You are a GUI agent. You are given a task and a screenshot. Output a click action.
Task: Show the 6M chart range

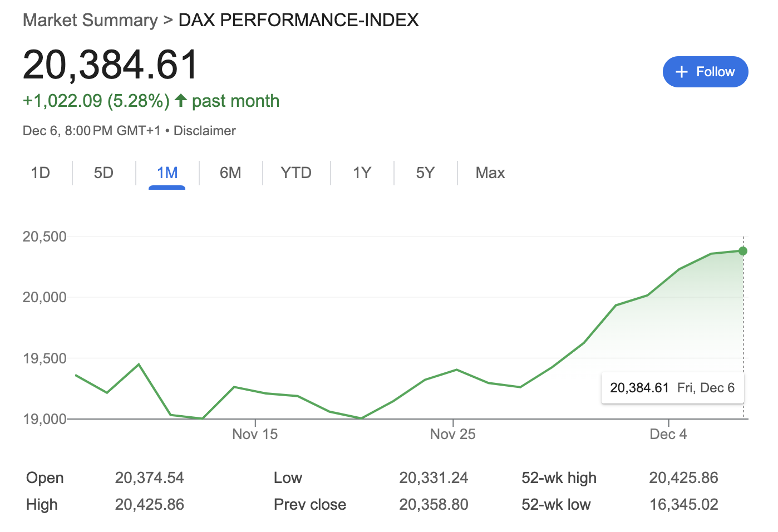click(x=230, y=173)
